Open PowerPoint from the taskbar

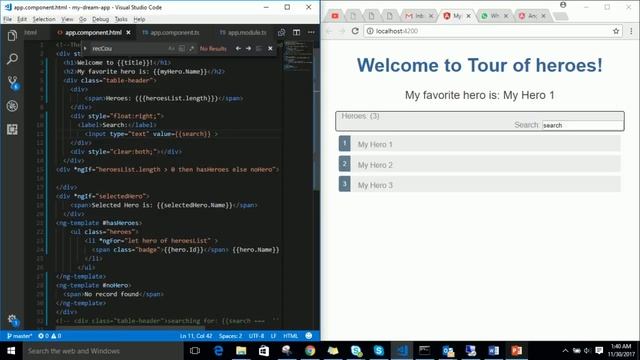516,351
